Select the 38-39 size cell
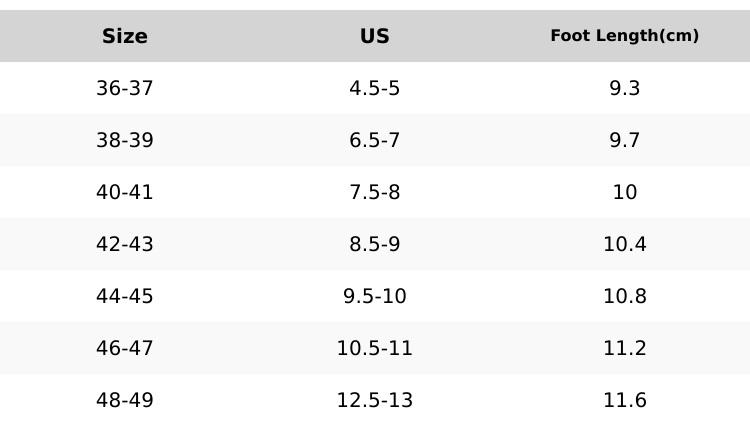 [125, 140]
